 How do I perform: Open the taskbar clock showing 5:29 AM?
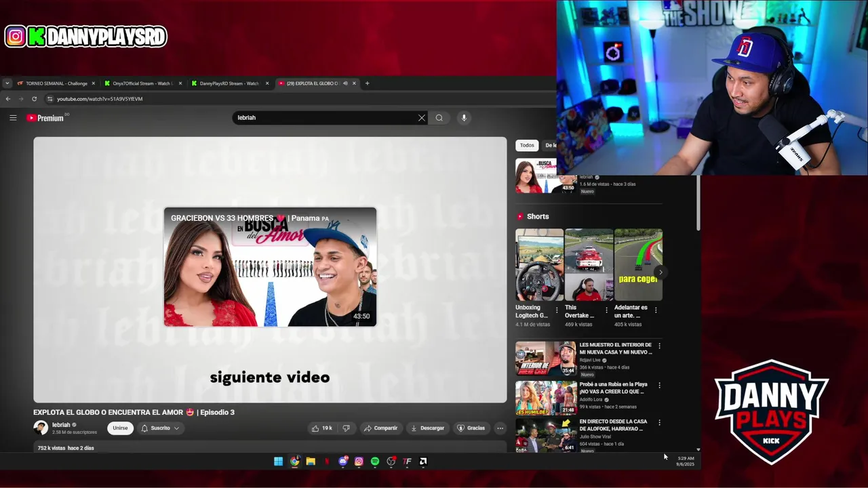coord(685,462)
